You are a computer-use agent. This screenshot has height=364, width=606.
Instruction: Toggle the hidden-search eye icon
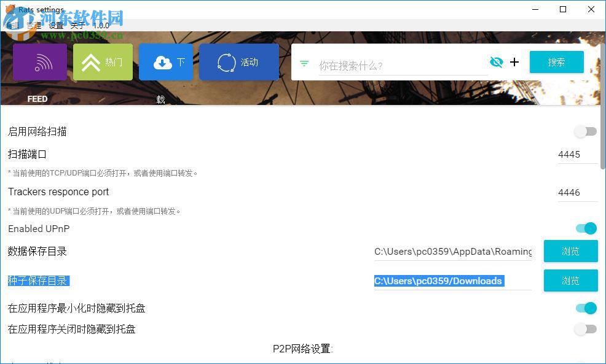tap(497, 62)
